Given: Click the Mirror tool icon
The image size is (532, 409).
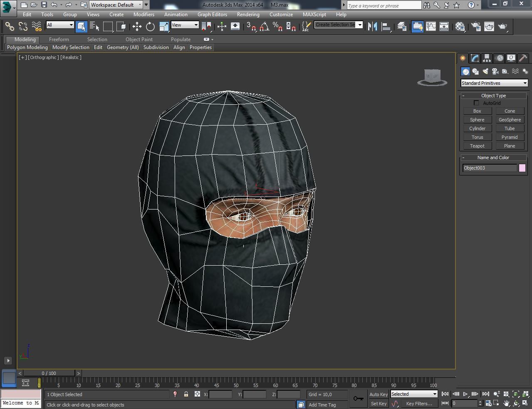Looking at the screenshot, I should pyautogui.click(x=373, y=27).
